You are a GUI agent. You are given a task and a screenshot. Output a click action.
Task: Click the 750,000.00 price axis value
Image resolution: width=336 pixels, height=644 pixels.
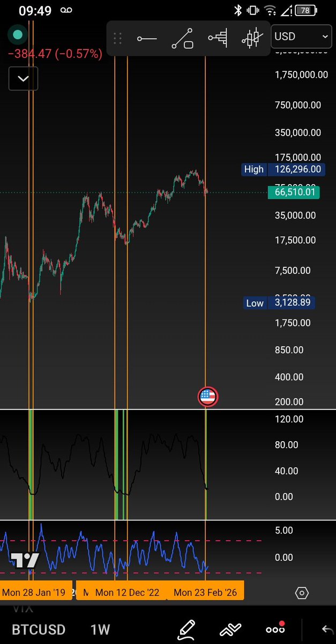(298, 105)
